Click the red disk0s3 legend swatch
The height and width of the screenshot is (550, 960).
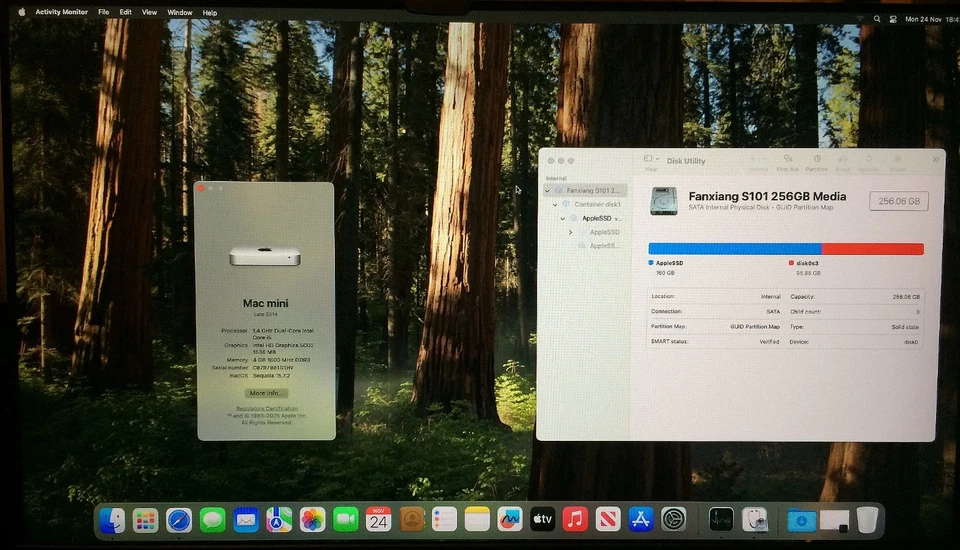tap(791, 263)
